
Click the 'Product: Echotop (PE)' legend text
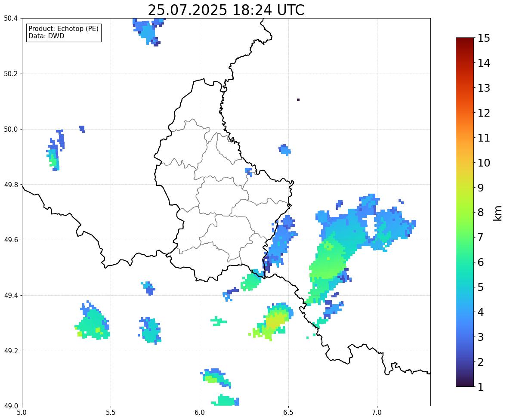pos(63,28)
